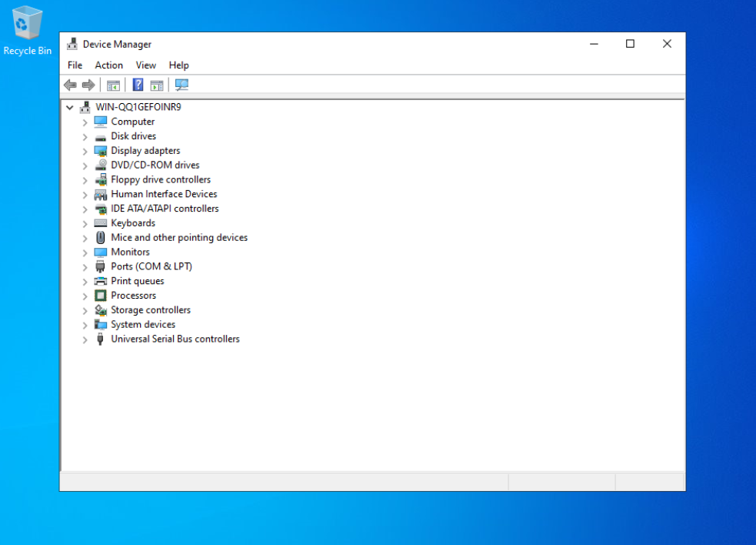Viewport: 756px width, 545px height.
Task: Click the Storage controllers icon
Action: [100, 310]
